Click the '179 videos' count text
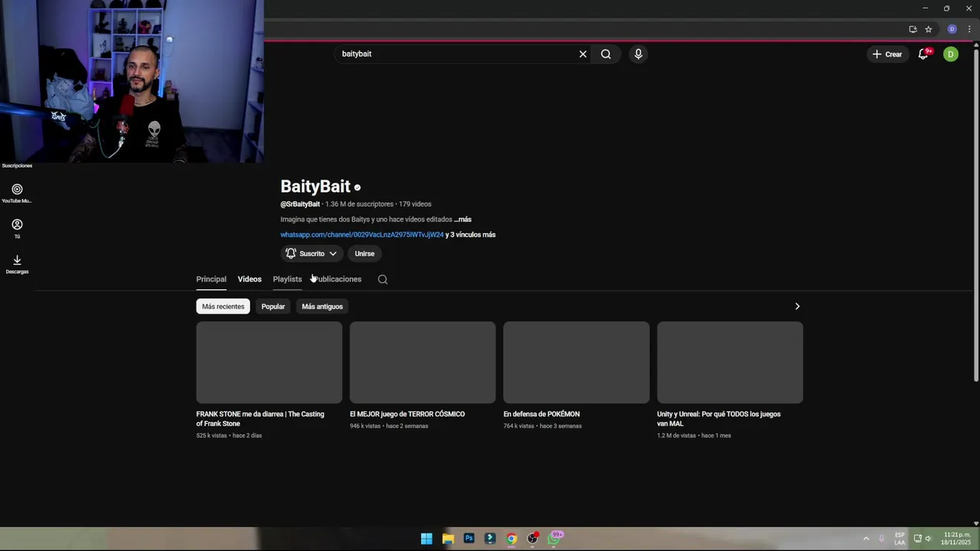This screenshot has height=551, width=980. coord(415,204)
